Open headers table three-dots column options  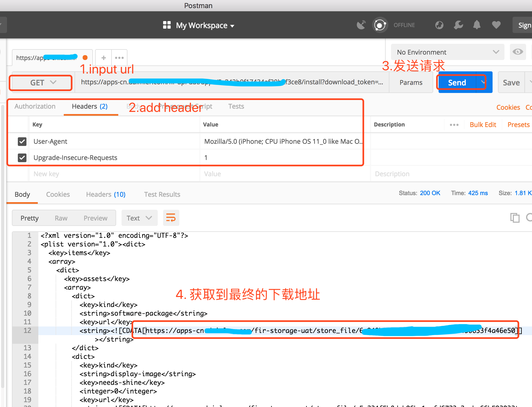point(454,125)
